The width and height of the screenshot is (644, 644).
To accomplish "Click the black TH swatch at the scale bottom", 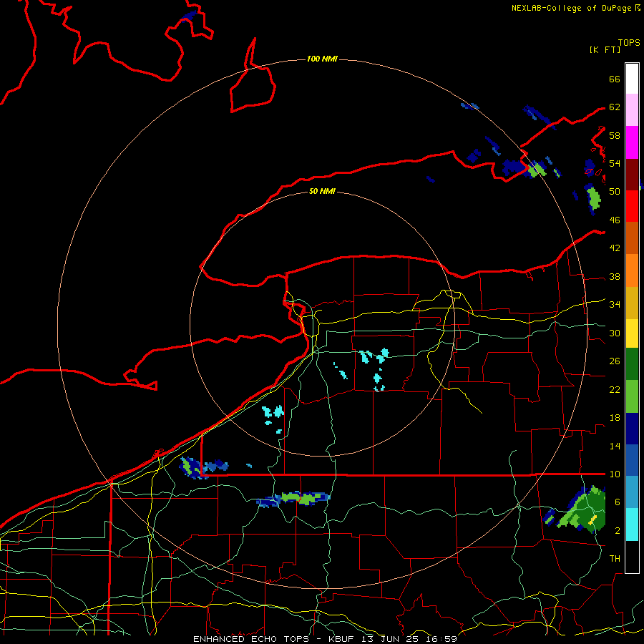I will (x=632, y=557).
